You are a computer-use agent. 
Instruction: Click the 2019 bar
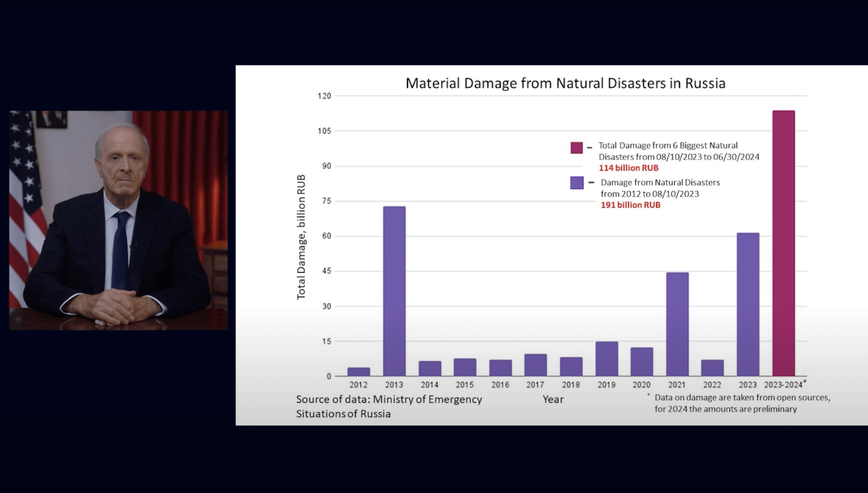click(606, 358)
